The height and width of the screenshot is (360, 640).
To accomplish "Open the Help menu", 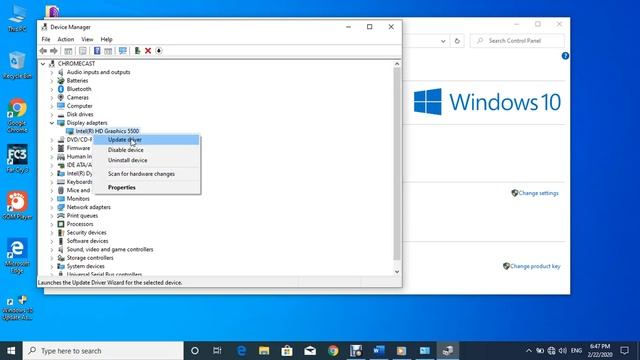I will (x=106, y=39).
